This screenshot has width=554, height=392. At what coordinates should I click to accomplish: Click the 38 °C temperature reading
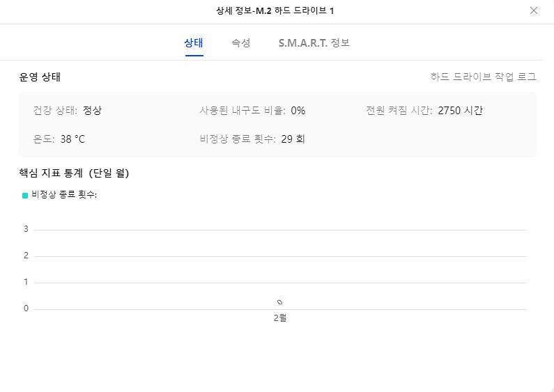point(72,139)
